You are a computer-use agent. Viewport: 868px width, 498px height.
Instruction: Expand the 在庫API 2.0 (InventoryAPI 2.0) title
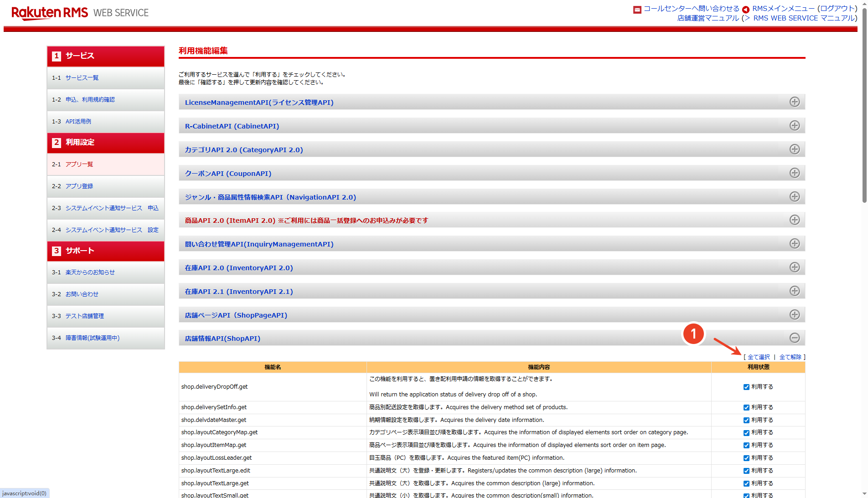(x=239, y=268)
